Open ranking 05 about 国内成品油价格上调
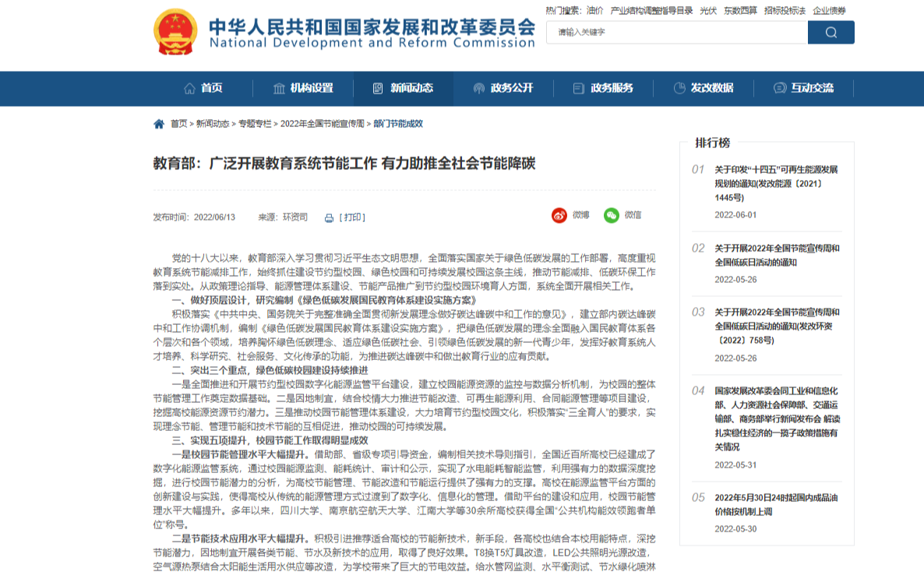This screenshot has width=924, height=572. pos(776,505)
